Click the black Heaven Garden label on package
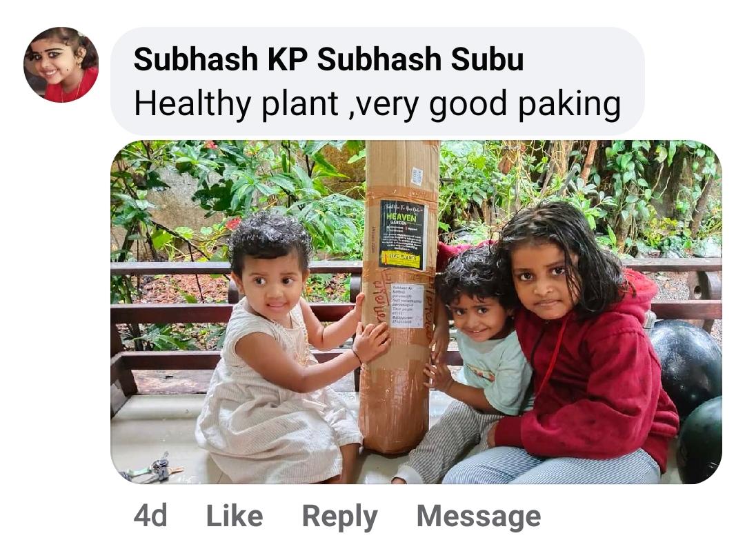 pos(402,234)
